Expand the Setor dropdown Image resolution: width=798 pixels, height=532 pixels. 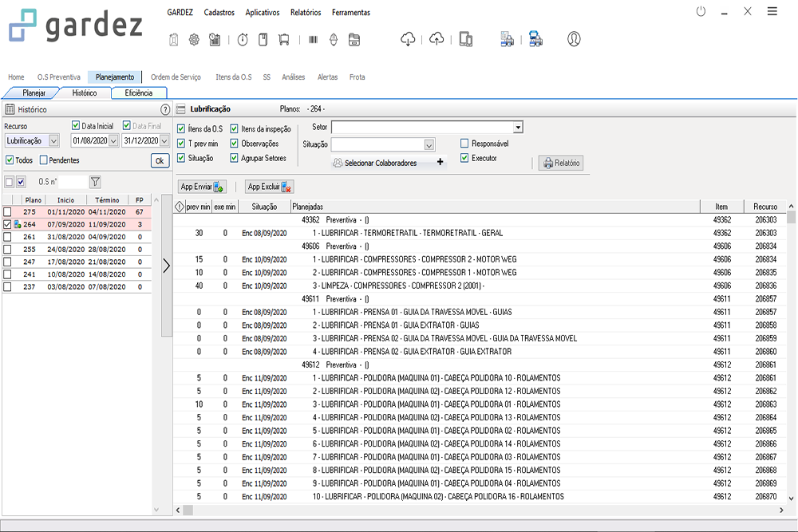[518, 127]
